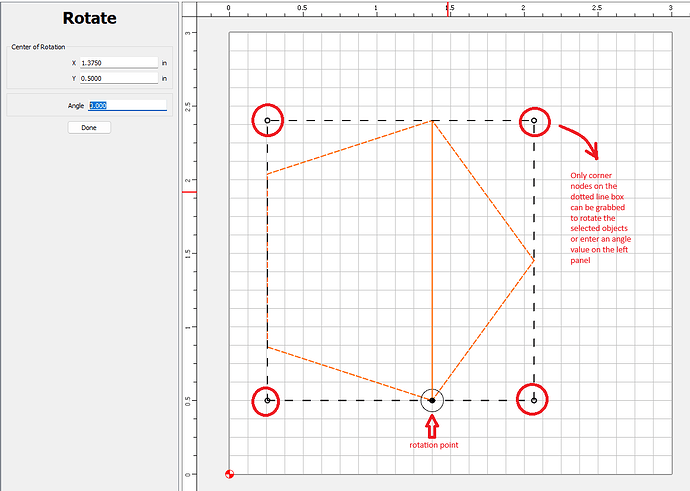Click the rotation point handle
Viewport: 690px width, 491px height.
pyautogui.click(x=431, y=400)
